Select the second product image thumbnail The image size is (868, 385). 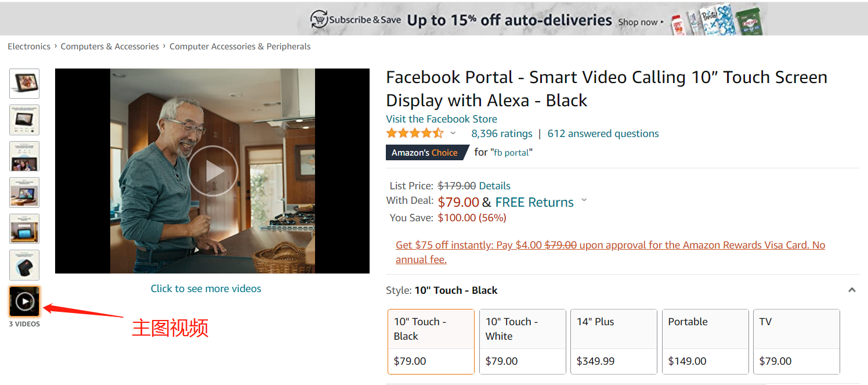coord(24,120)
